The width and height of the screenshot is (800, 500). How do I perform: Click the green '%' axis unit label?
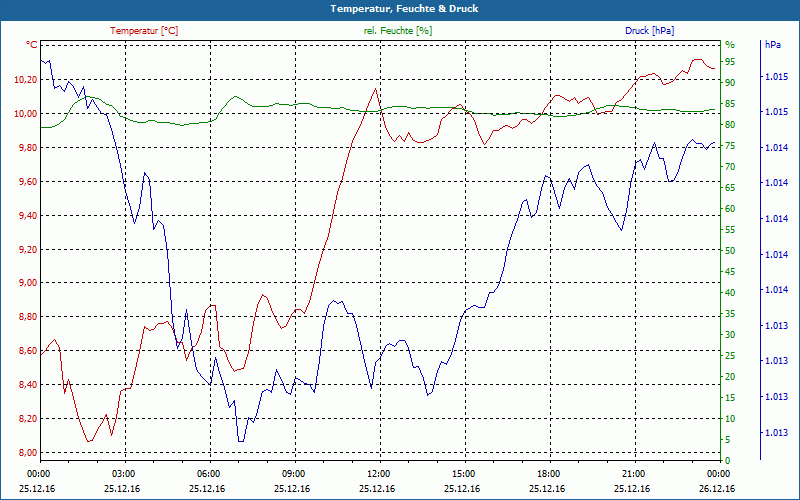tap(730, 45)
